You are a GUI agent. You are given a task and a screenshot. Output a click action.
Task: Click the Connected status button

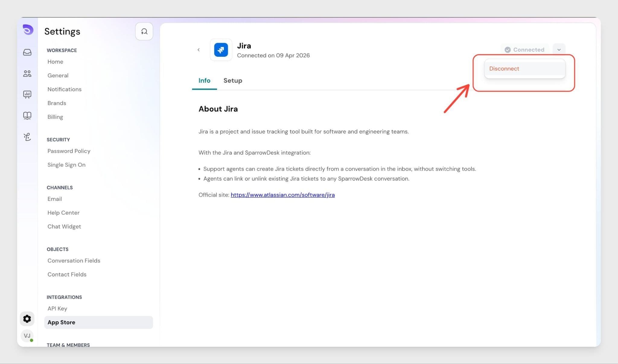tap(524, 50)
